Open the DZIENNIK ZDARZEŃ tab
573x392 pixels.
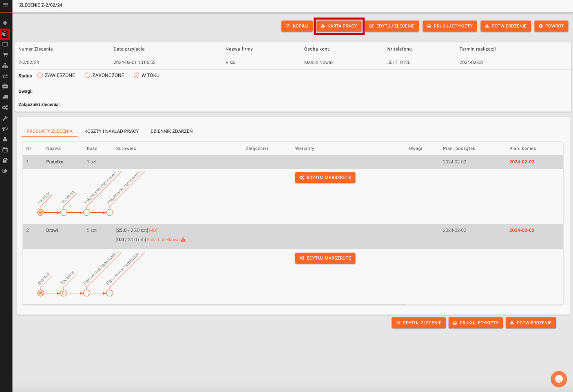click(x=171, y=131)
